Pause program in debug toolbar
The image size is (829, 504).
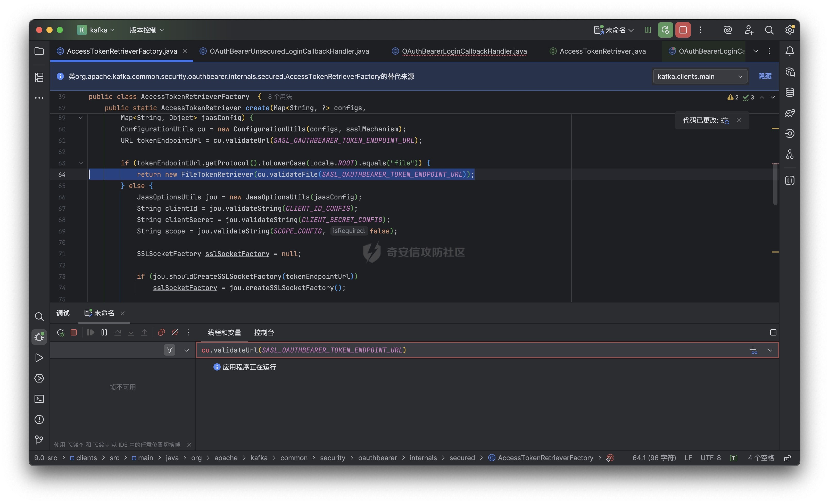coord(104,332)
